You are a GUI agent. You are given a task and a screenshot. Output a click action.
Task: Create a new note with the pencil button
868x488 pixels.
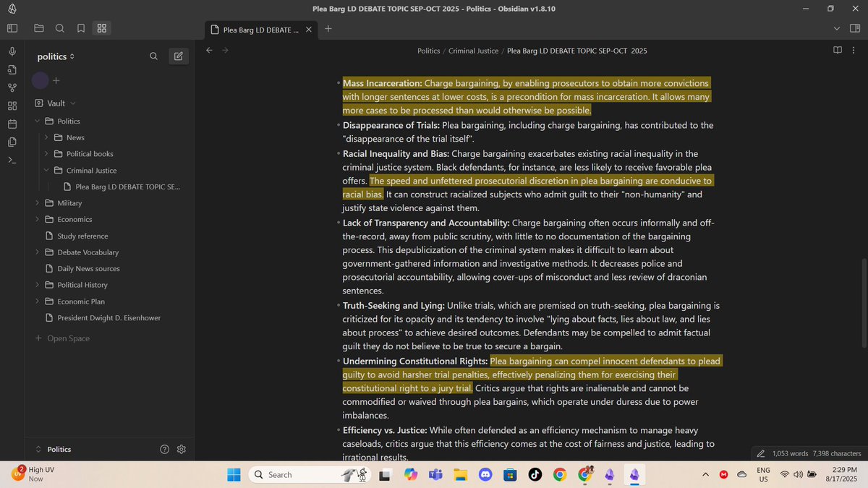point(178,56)
